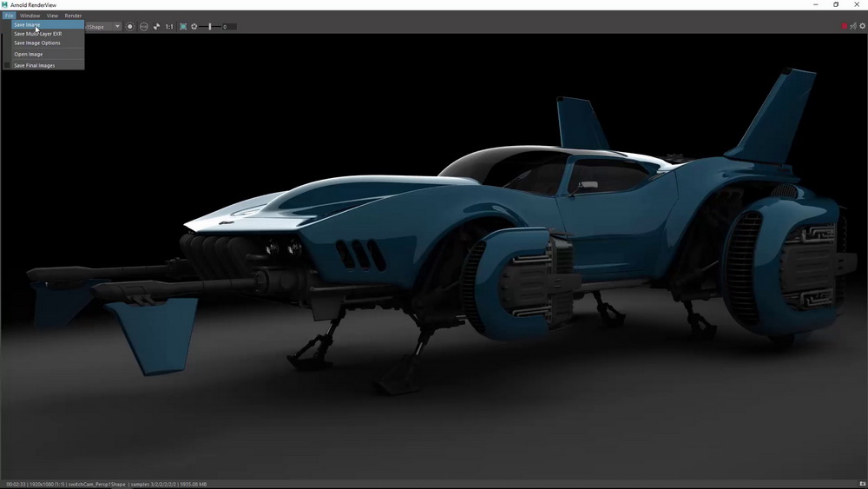Viewport: 868px width, 489px height.
Task: Click the samples 3/2/2/2/2/2 status text
Action: [x=154, y=484]
